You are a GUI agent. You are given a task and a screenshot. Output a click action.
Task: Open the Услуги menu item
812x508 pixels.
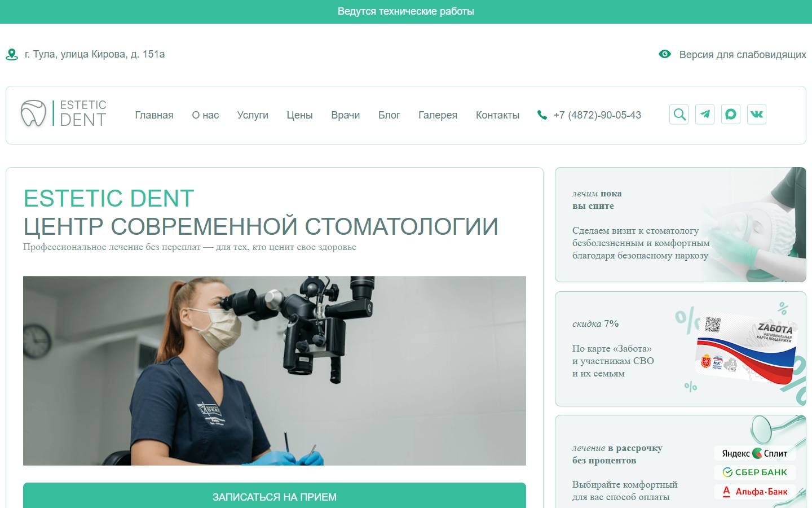point(253,115)
